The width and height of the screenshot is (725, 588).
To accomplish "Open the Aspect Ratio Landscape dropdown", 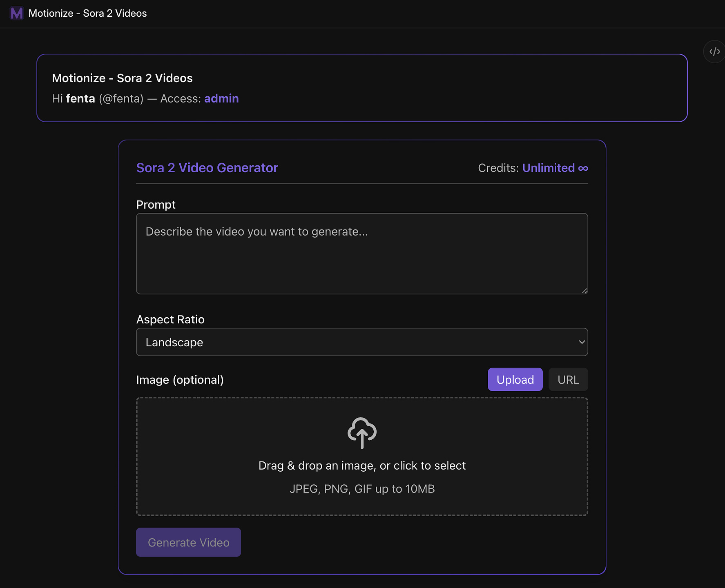I will (x=362, y=342).
